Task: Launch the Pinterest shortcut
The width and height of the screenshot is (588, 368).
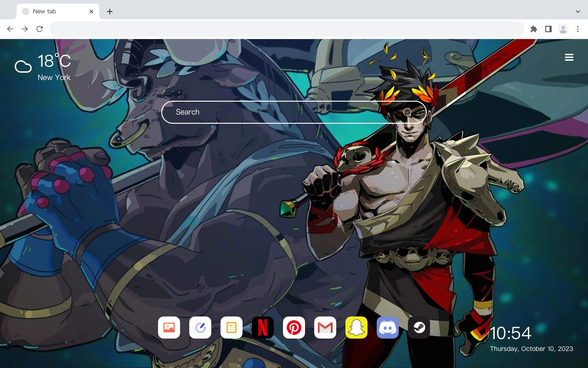Action: click(x=294, y=328)
